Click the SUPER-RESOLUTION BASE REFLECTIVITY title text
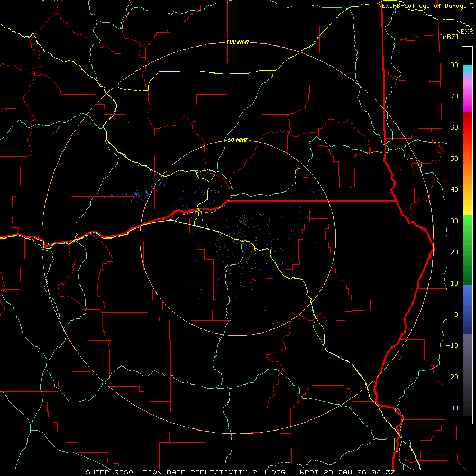 (x=167, y=472)
